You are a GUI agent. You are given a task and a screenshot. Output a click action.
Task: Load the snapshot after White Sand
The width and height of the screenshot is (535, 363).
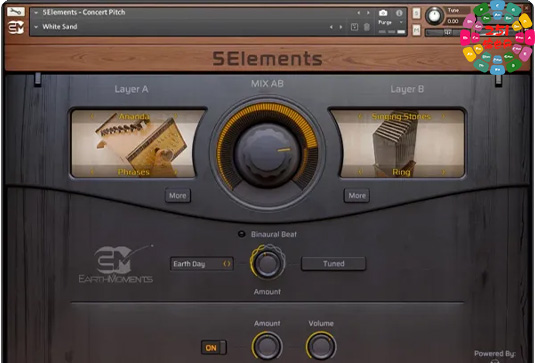[x=341, y=27]
